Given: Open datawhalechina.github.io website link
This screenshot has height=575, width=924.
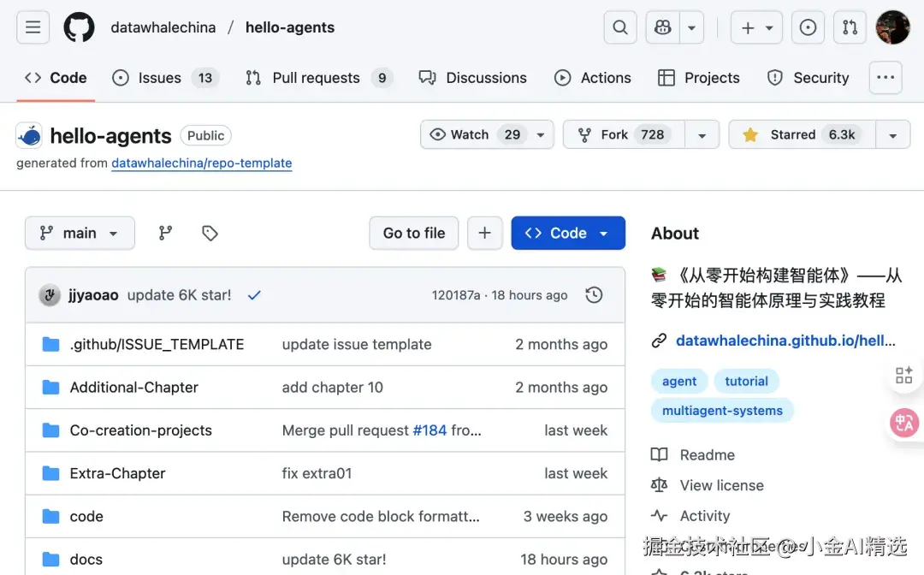Looking at the screenshot, I should [x=785, y=341].
